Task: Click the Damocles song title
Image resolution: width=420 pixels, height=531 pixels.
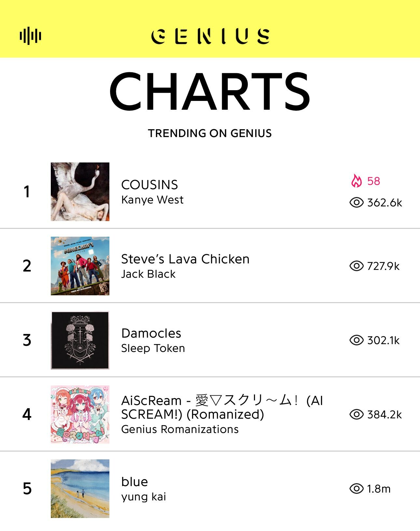Action: pyautogui.click(x=151, y=333)
